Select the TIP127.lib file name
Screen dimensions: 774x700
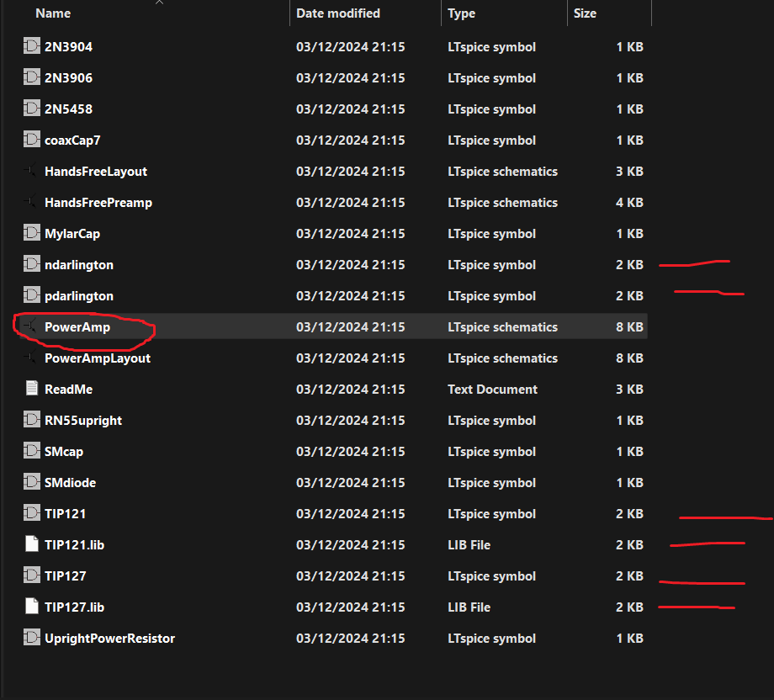point(75,607)
